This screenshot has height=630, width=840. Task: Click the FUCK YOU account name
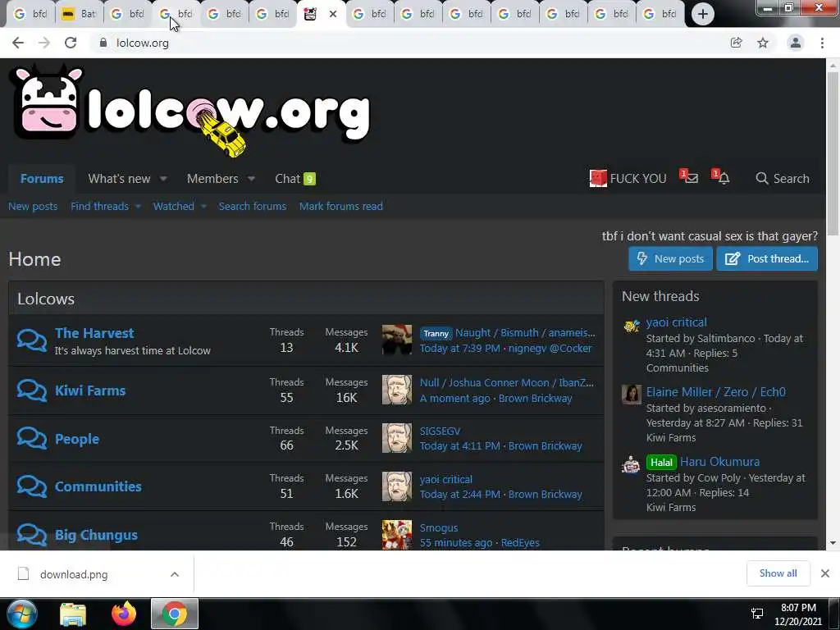pyautogui.click(x=638, y=178)
